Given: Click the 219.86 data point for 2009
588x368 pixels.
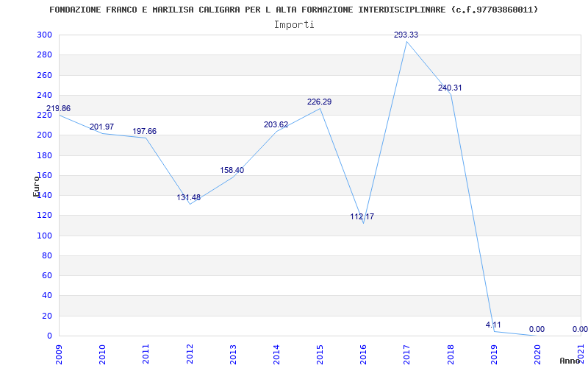Looking at the screenshot, I should coord(58,108).
